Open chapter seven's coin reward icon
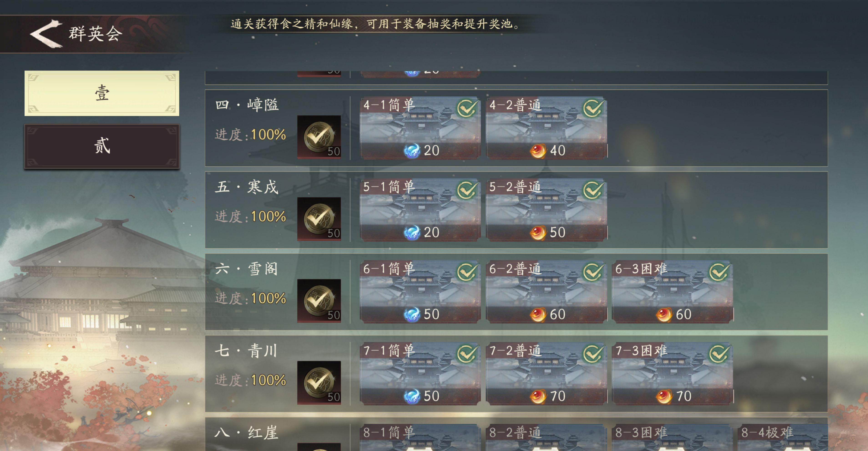 coord(319,382)
